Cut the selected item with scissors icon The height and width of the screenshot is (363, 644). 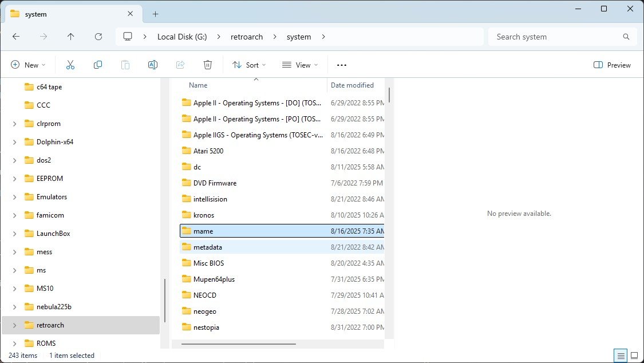point(70,65)
